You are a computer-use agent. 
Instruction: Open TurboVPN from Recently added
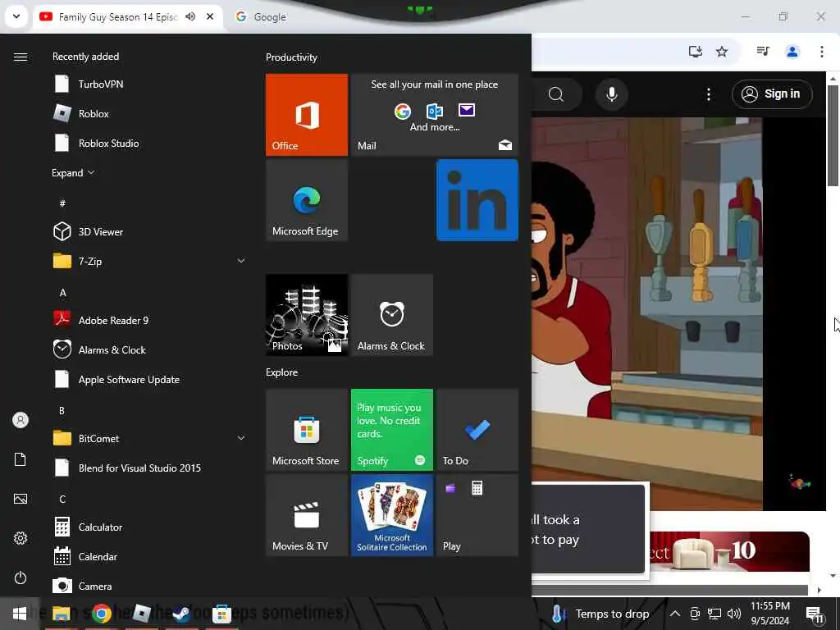pos(149,84)
